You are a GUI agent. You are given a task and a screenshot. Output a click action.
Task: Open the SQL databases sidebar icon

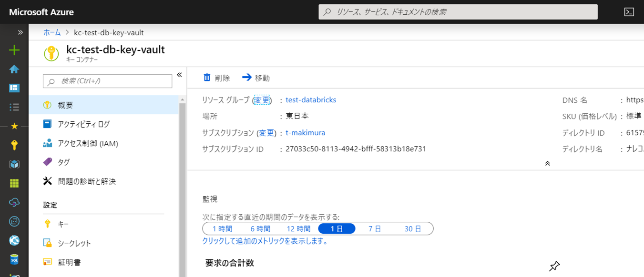[14, 259]
